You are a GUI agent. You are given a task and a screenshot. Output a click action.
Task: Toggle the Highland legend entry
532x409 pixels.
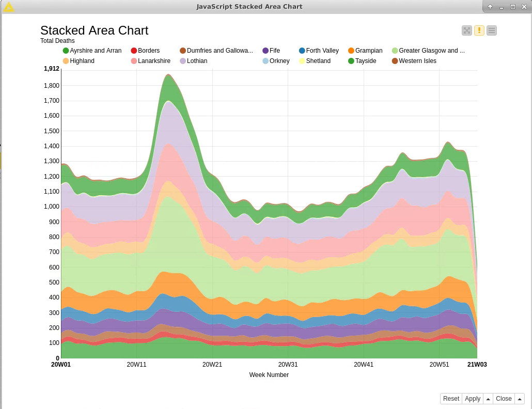click(x=82, y=61)
